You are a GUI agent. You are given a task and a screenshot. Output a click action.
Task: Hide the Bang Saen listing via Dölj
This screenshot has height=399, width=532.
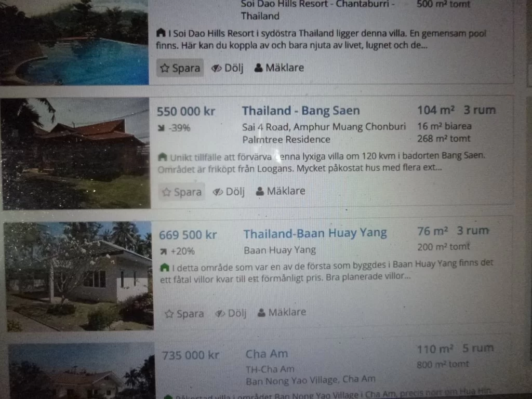tap(229, 192)
